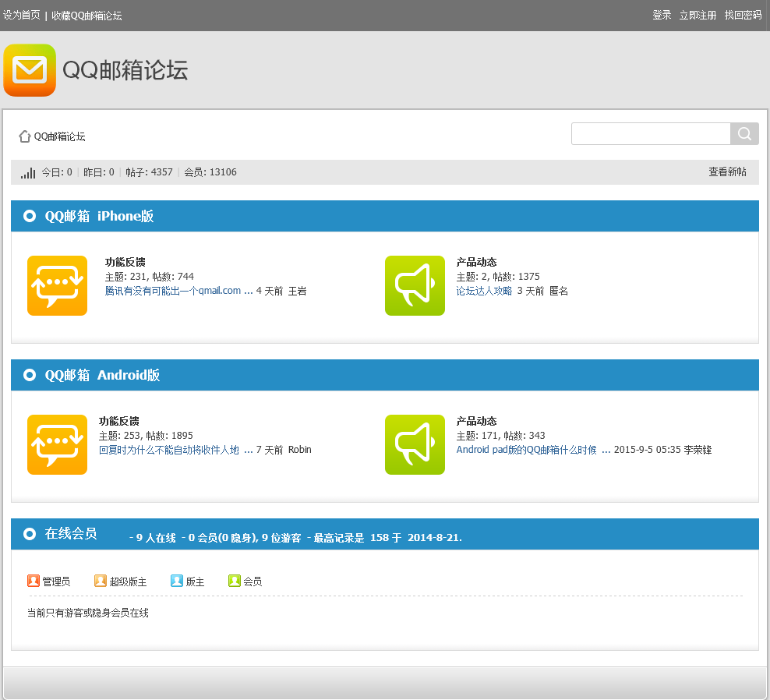The width and height of the screenshot is (770, 700).
Task: Open Android版 产品动态 green megaphone icon
Action: point(415,444)
